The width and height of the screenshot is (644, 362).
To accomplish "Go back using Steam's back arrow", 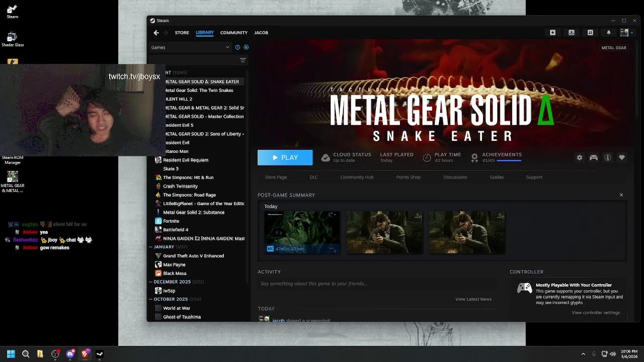I will click(x=156, y=33).
